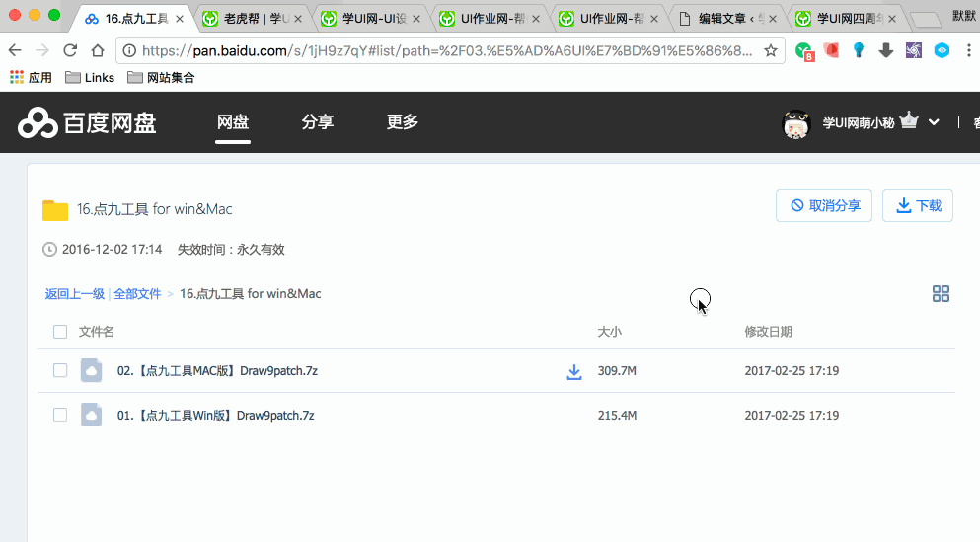Select the 网盘 navigation tab

(233, 121)
